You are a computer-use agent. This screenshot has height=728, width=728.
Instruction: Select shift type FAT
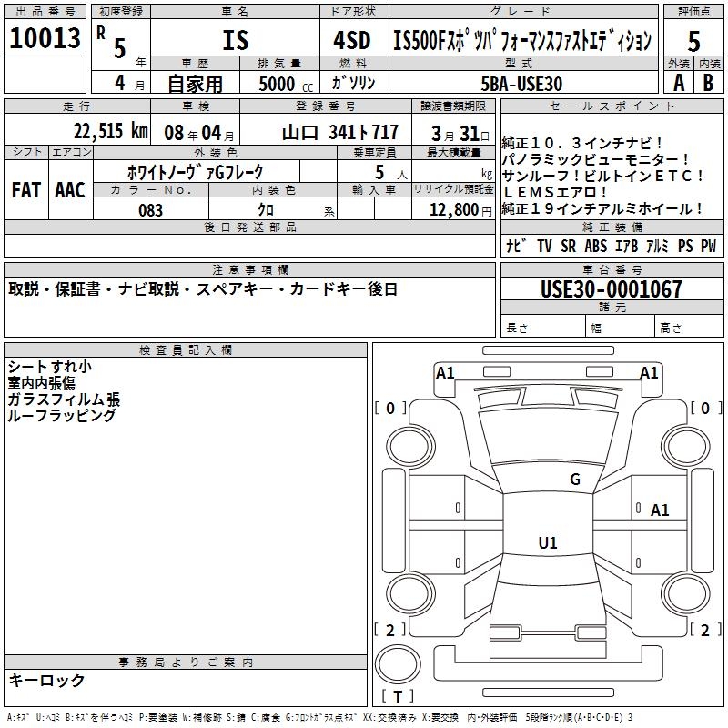[x=26, y=190]
